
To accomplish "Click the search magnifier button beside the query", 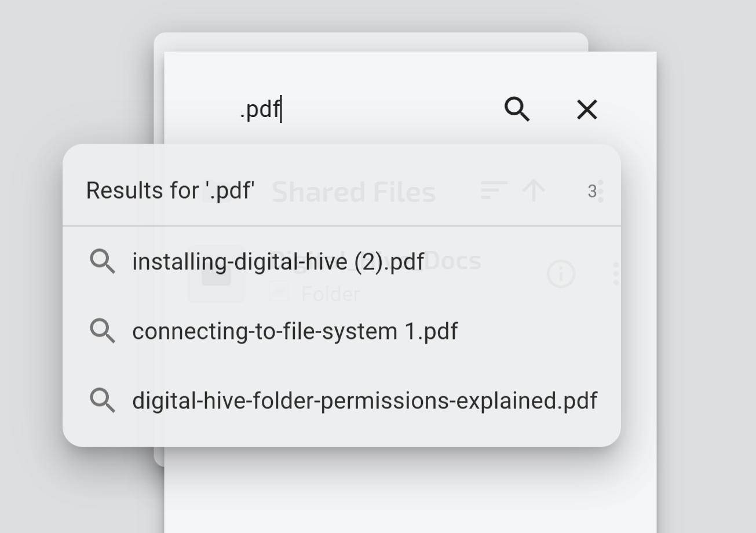I will coord(517,109).
